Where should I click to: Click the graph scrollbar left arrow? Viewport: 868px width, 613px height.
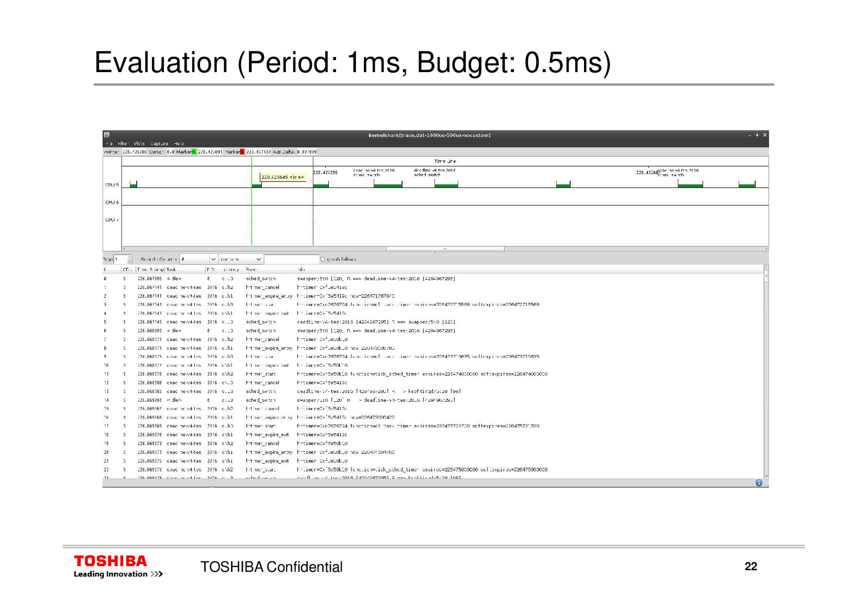tap(124, 249)
